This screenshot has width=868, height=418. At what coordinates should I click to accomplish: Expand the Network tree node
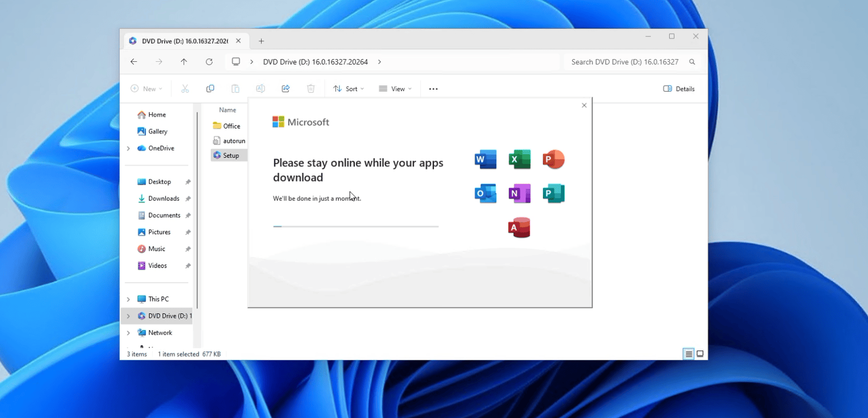[x=129, y=333]
